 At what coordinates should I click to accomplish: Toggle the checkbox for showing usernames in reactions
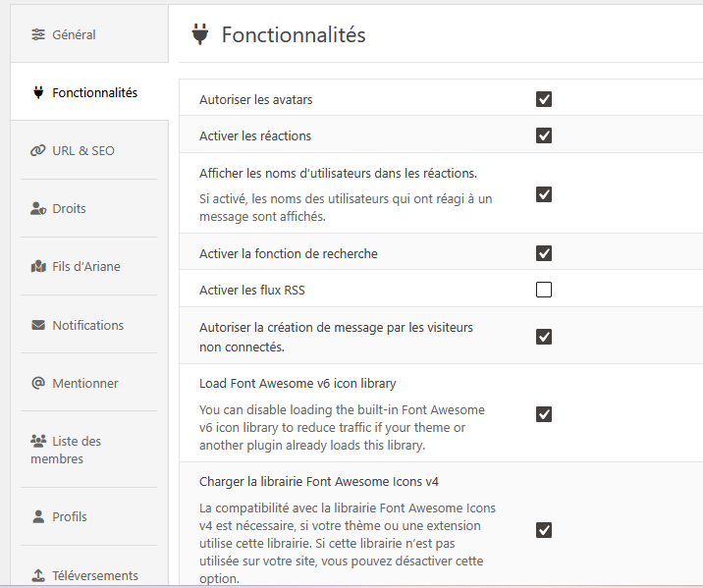coord(544,194)
